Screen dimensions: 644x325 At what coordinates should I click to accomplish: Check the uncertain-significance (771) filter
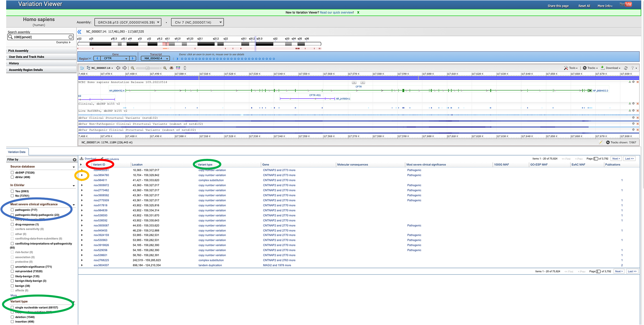12,267
